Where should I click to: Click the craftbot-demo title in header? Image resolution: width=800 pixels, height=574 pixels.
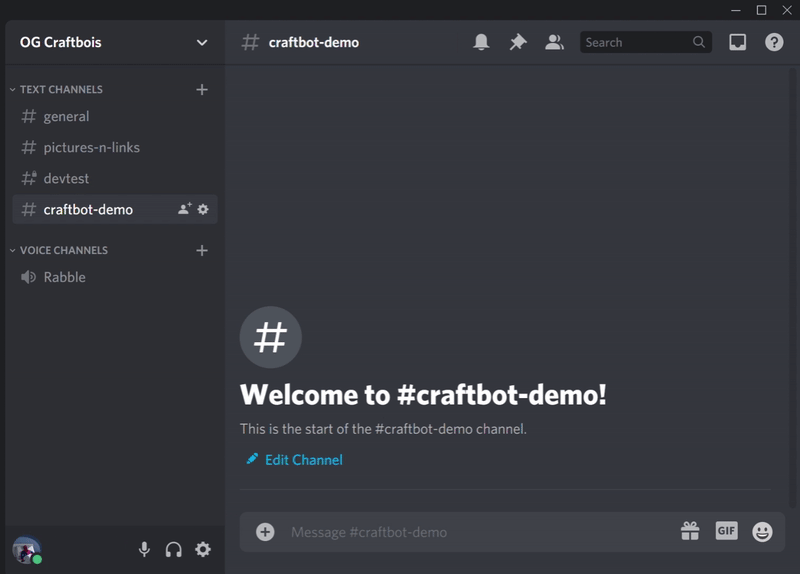[x=314, y=42]
